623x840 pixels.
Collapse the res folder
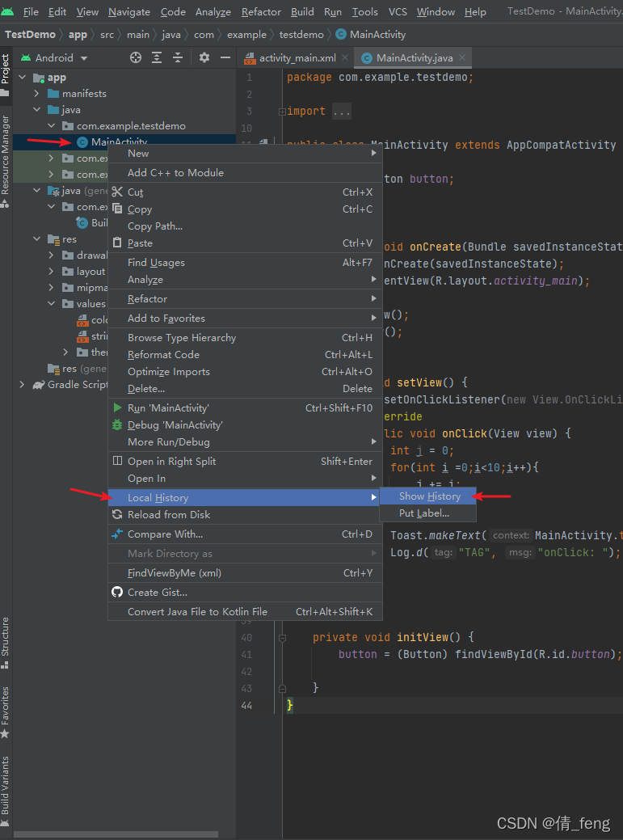click(37, 239)
